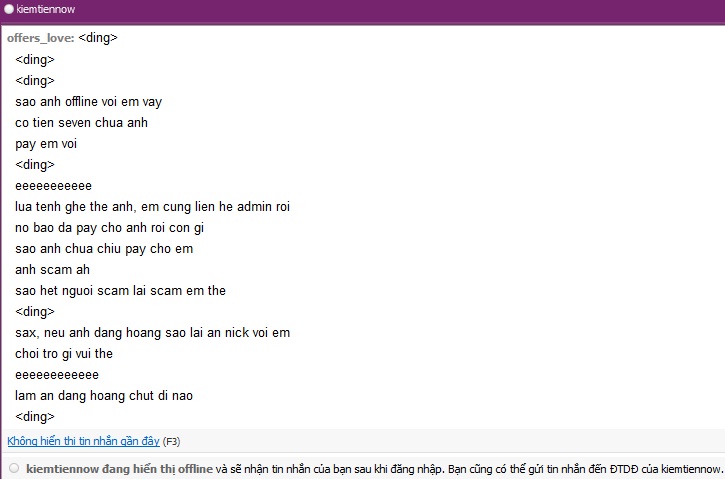Click the offers_love sender name

tap(40, 38)
